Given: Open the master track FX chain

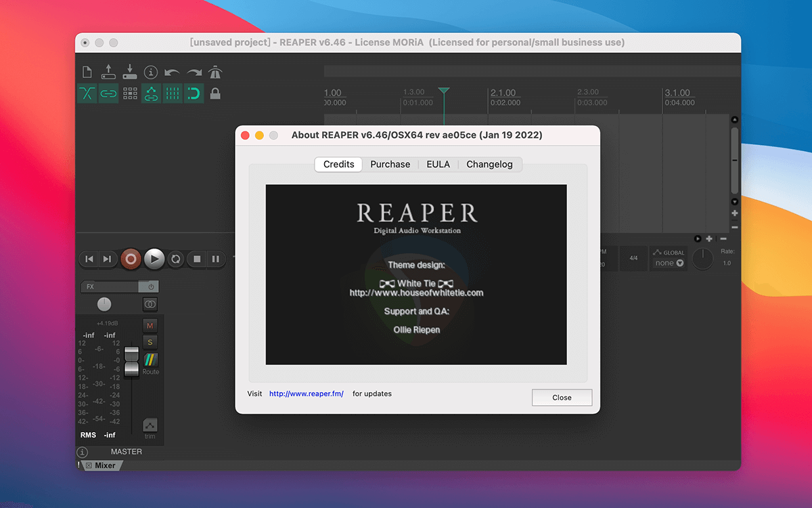Looking at the screenshot, I should coord(110,287).
